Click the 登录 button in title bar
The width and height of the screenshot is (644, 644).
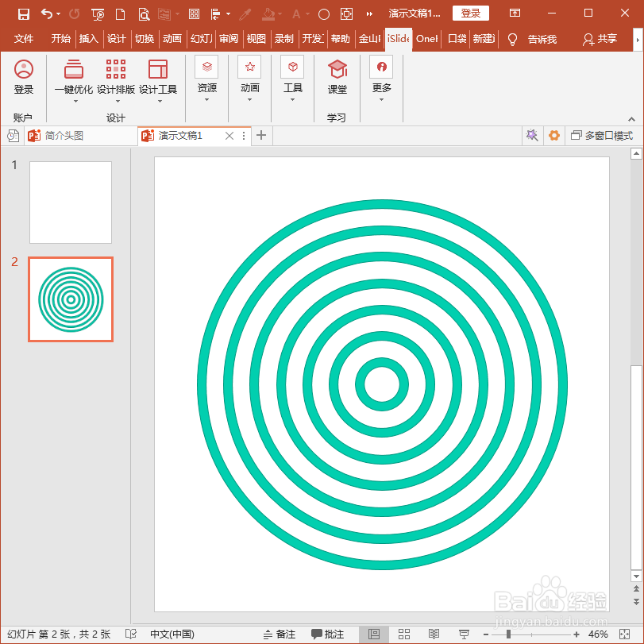471,13
